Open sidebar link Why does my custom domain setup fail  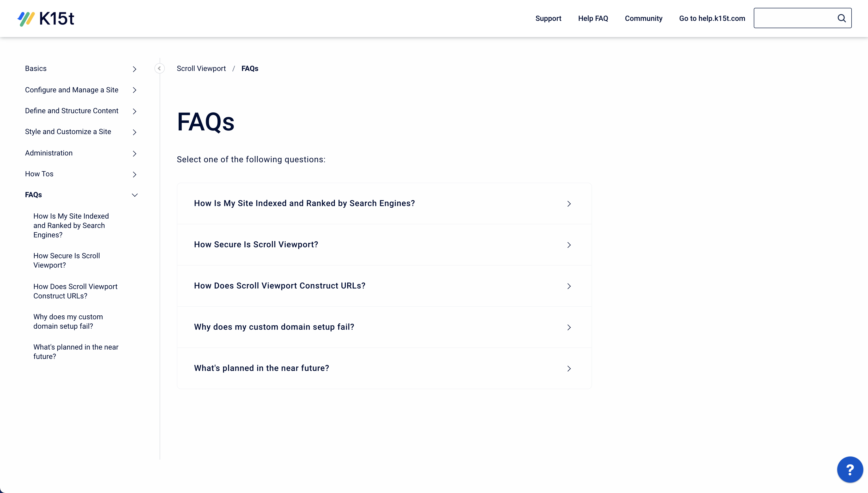pos(68,321)
